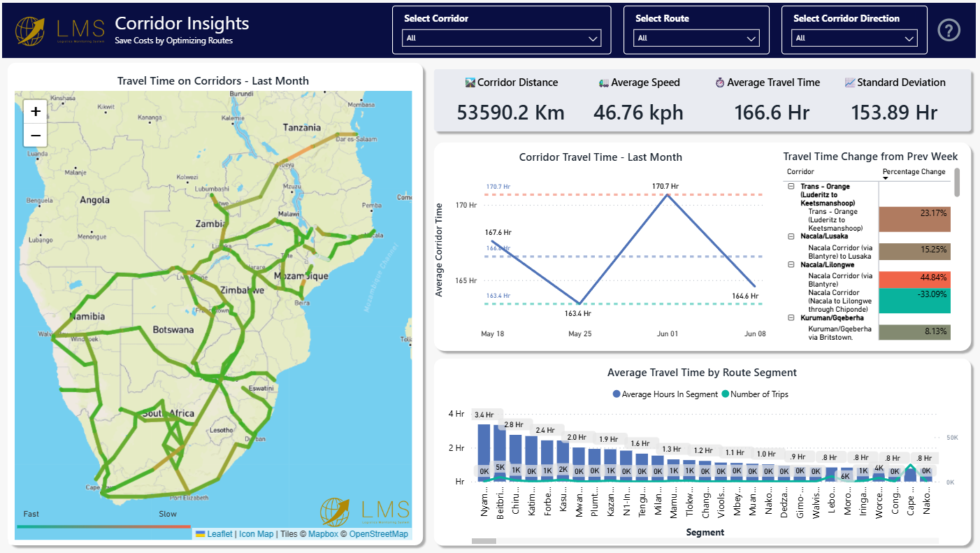This screenshot has width=980, height=553.
Task: Zoom in on the corridor map
Action: (36, 111)
